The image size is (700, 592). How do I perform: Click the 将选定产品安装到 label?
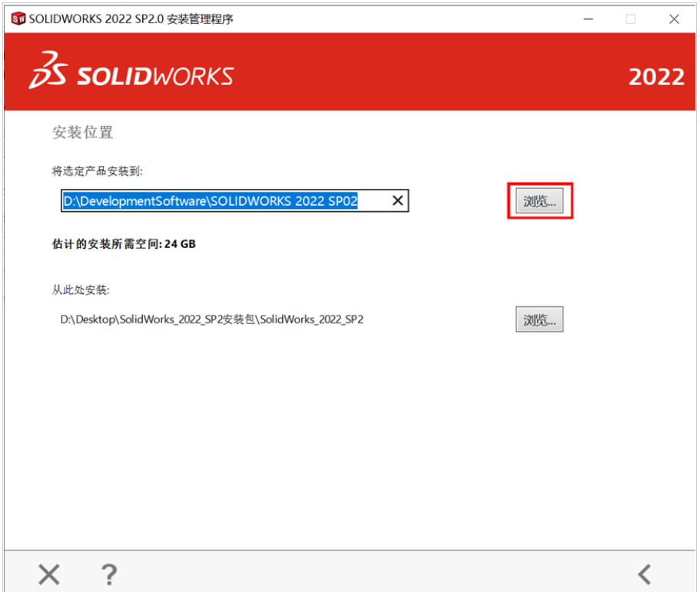97,171
